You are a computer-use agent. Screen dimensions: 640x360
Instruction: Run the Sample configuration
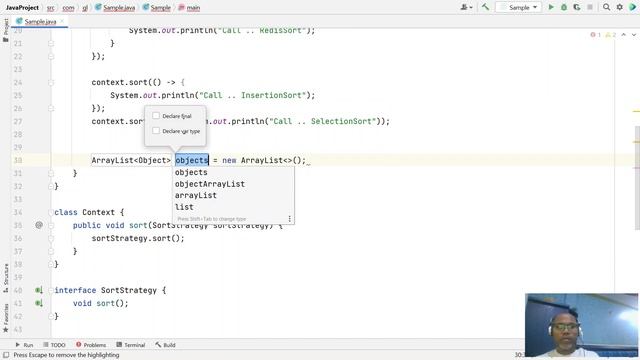(551, 7)
